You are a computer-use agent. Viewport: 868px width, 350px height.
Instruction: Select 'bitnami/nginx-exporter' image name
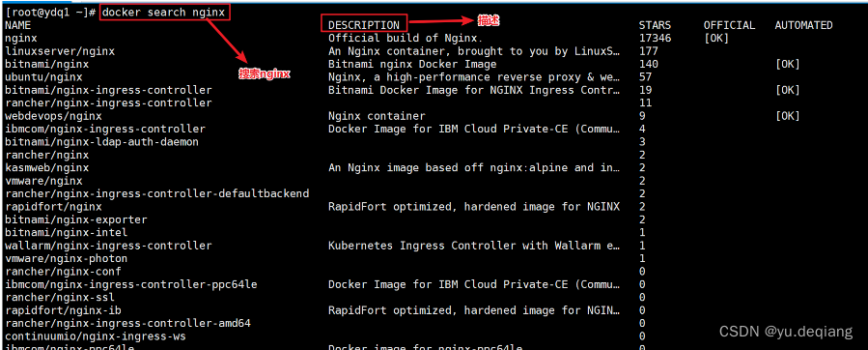tap(76, 219)
